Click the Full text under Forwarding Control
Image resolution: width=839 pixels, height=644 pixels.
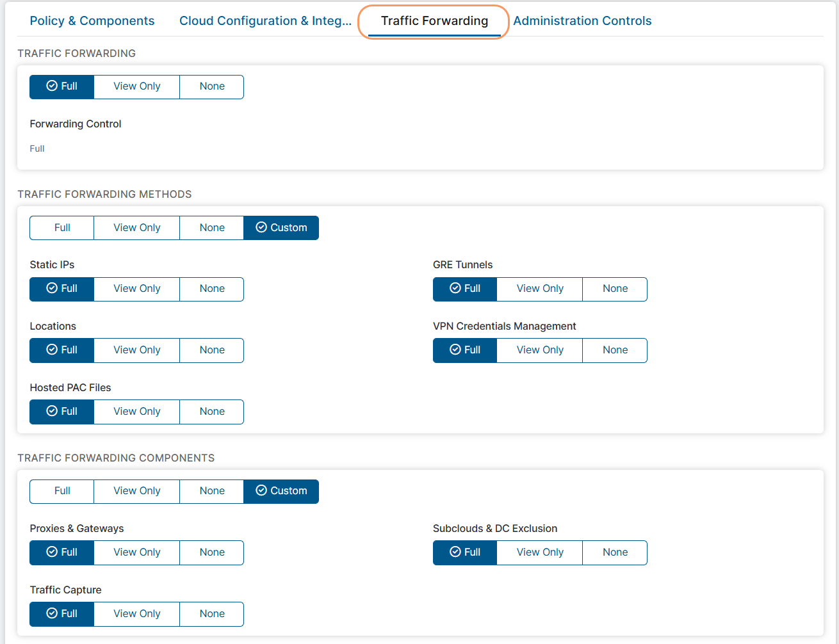tap(37, 148)
